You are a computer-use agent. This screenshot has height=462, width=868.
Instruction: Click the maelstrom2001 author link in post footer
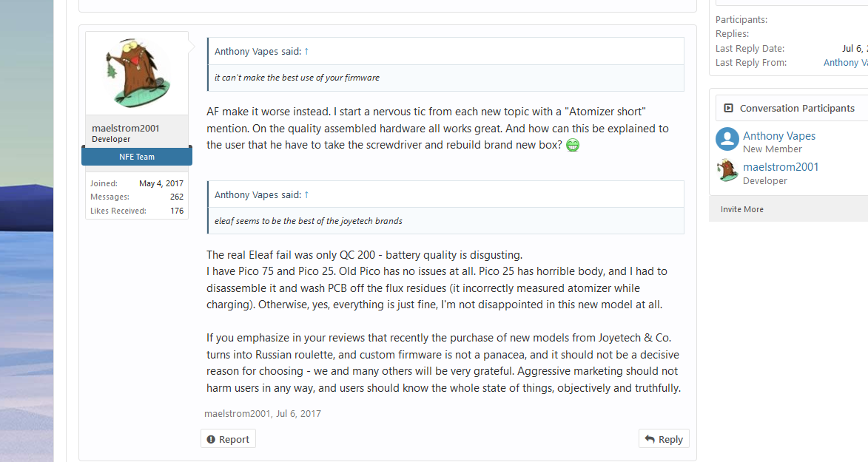(x=238, y=414)
